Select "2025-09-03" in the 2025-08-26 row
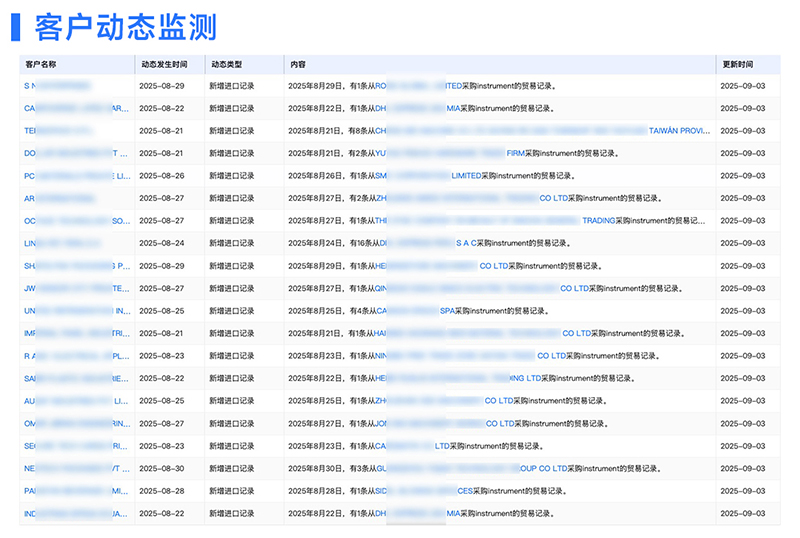 point(743,176)
